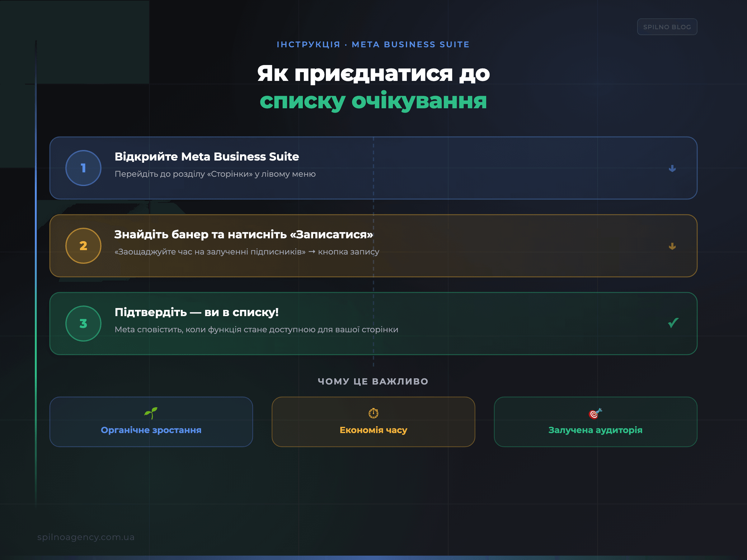Click the blue down arrow in step 1
The width and height of the screenshot is (747, 560).
point(672,168)
